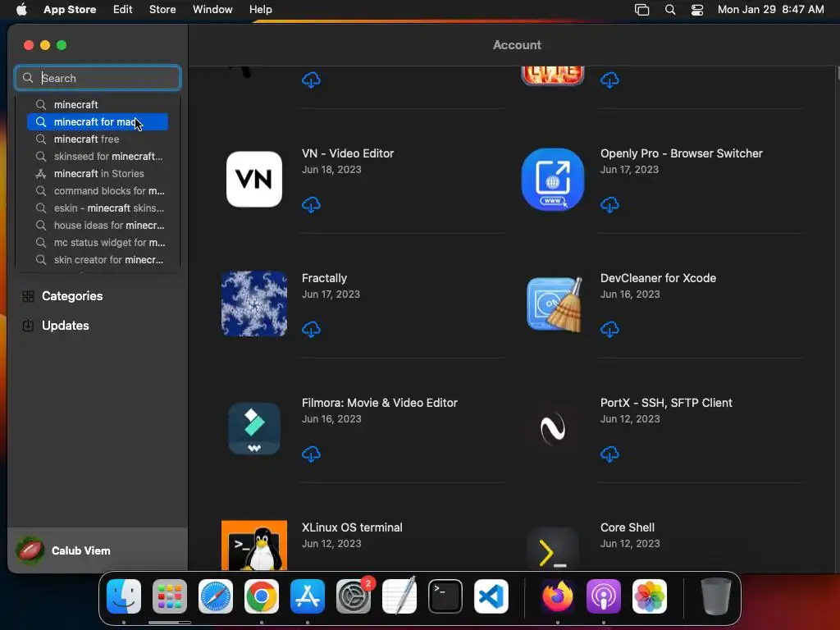Open Photos from the Dock

pos(650,596)
